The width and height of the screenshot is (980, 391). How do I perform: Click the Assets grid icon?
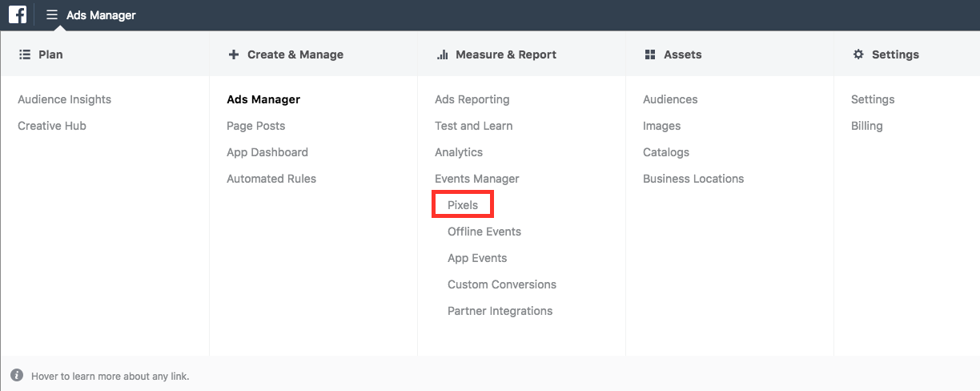(x=650, y=54)
